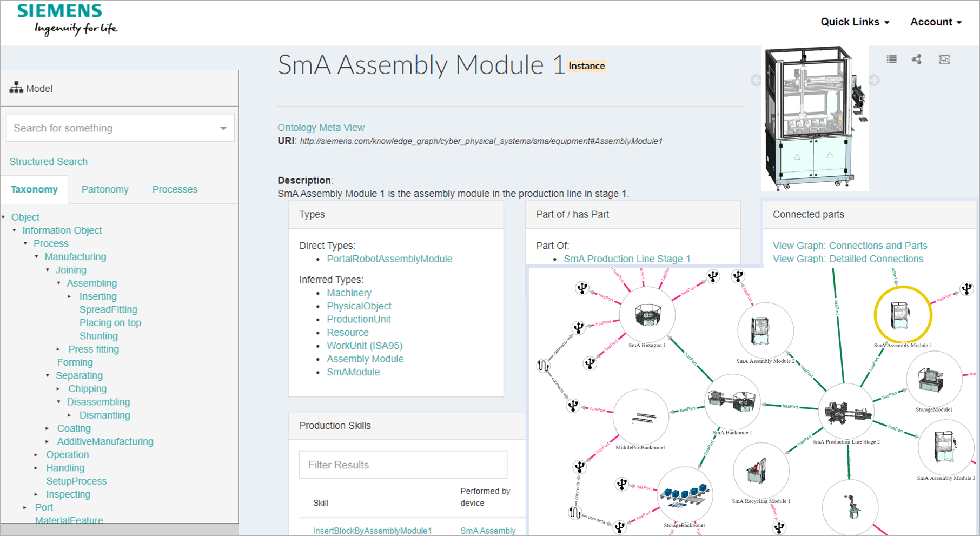This screenshot has height=536, width=980.
Task: Click the Siemens logo
Action: click(x=67, y=19)
